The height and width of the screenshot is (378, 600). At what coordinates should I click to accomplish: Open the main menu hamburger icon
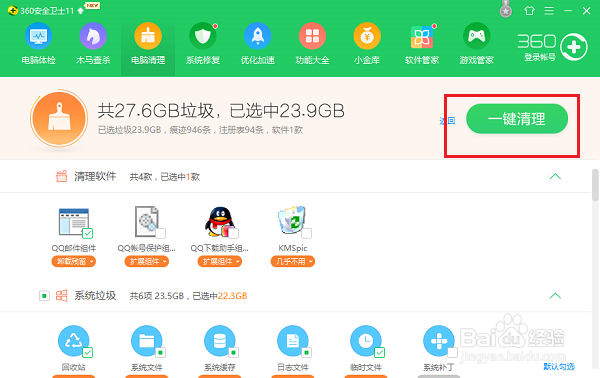549,11
